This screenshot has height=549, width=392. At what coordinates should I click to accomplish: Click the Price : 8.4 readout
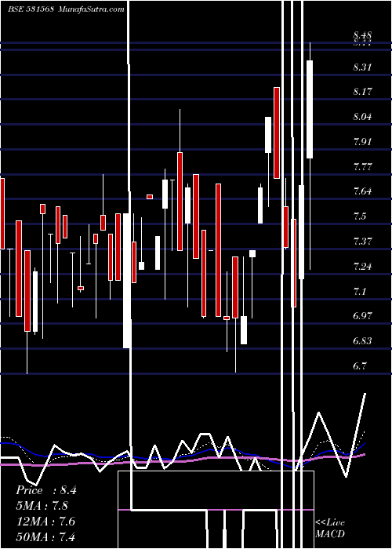(45, 490)
